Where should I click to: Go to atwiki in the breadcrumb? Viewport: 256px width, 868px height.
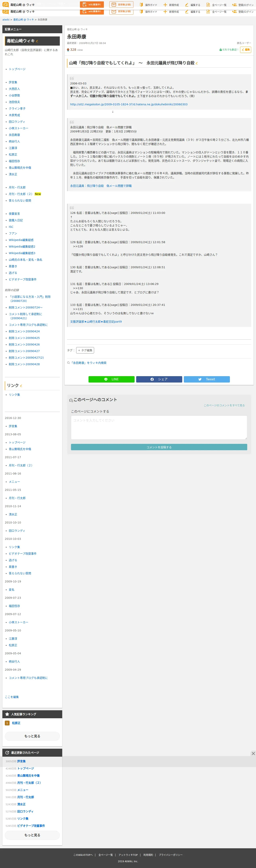tap(6, 20)
